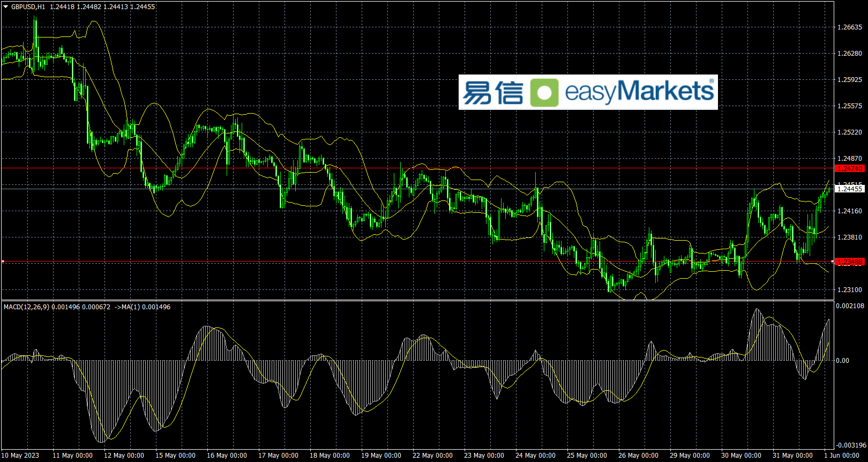Click the MACD scale maximum 0.002108

[x=850, y=306]
